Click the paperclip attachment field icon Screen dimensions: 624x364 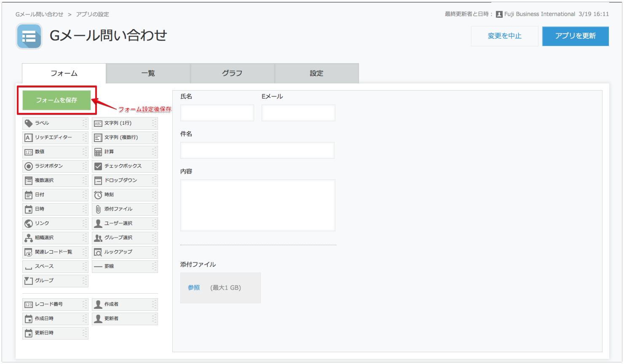98,209
